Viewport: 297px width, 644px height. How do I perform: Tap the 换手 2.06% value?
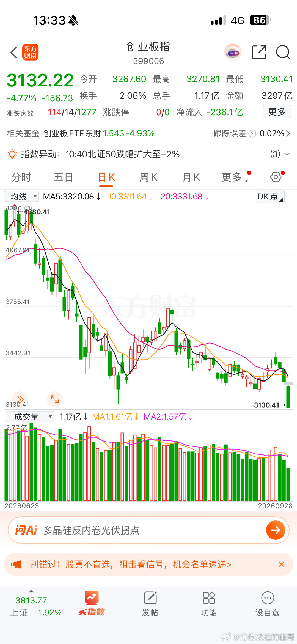pyautogui.click(x=133, y=96)
